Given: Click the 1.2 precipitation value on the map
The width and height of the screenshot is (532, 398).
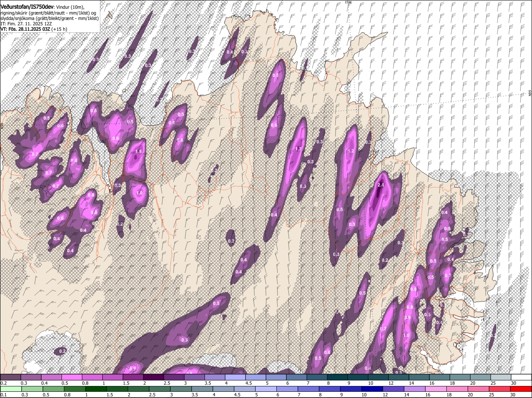Looking at the screenshot, I should (x=350, y=151).
